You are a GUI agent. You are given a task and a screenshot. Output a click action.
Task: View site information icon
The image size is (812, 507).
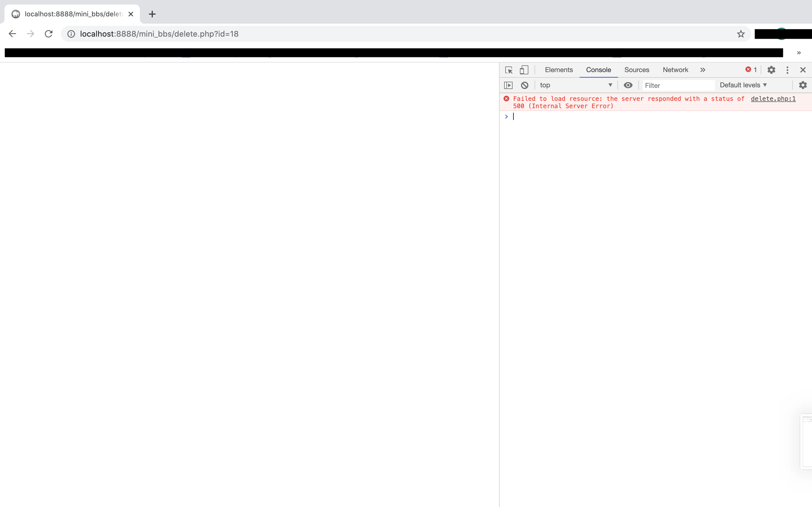[x=71, y=34]
